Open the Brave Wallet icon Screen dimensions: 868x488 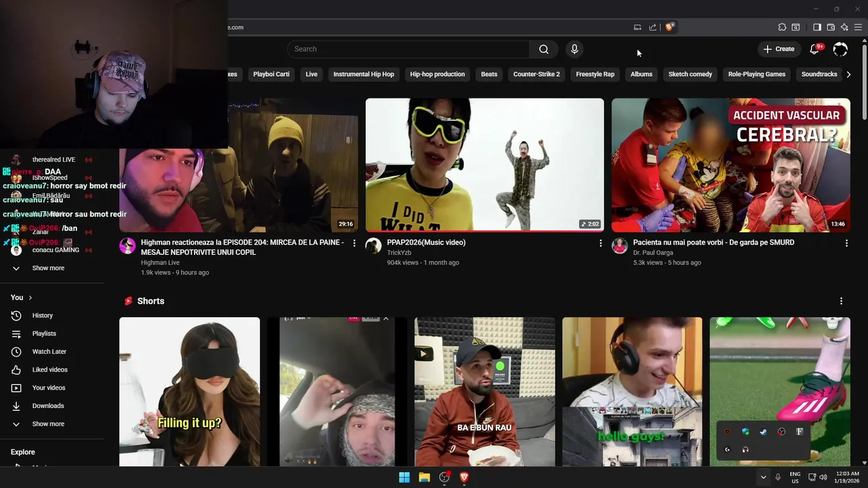click(x=831, y=27)
